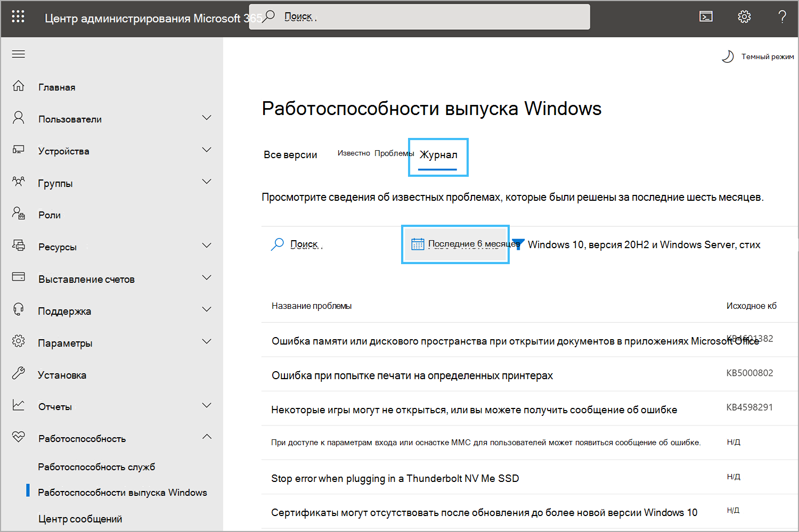799x532 pixels.
Task: Open the settings gear in header
Action: [744, 17]
